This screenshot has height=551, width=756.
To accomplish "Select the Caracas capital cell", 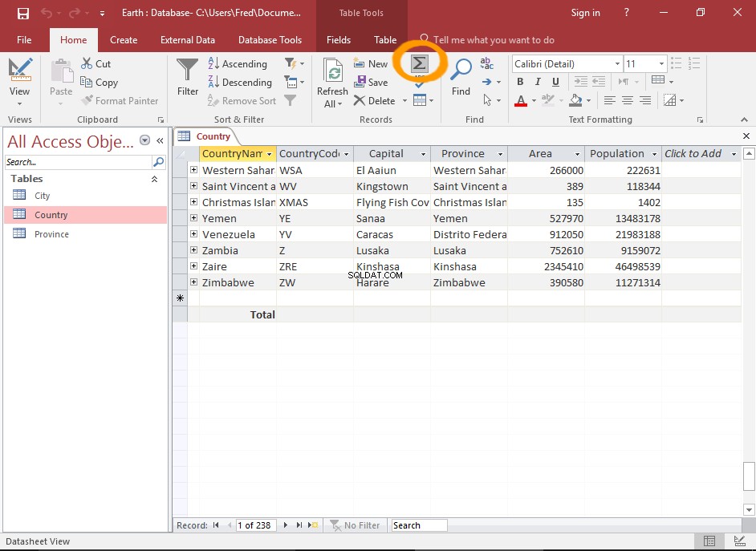I will coord(392,234).
